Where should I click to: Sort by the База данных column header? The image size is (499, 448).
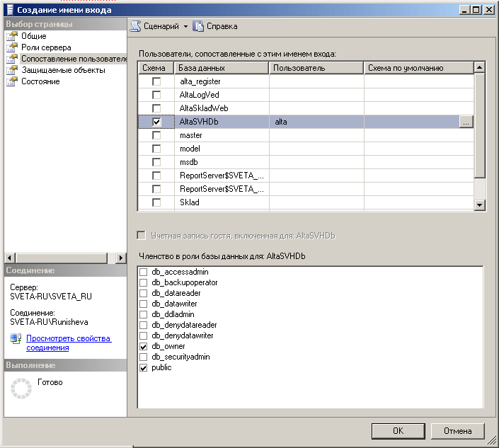tap(222, 68)
